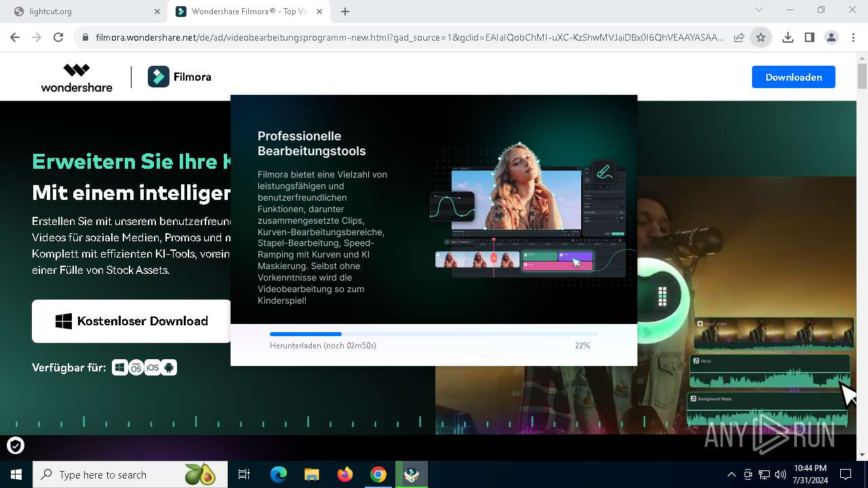Viewport: 868px width, 488px height.
Task: Launch Microsoft Edge from taskbar
Action: [279, 474]
